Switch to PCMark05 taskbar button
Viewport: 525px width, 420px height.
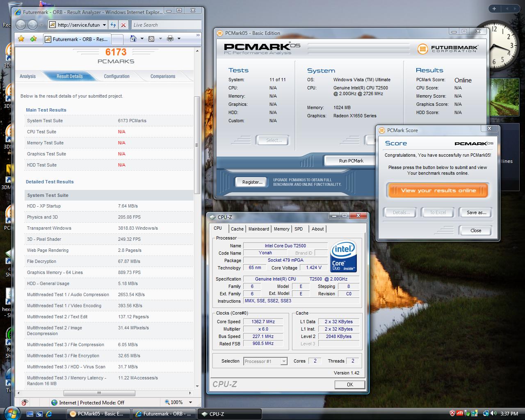pos(98,414)
